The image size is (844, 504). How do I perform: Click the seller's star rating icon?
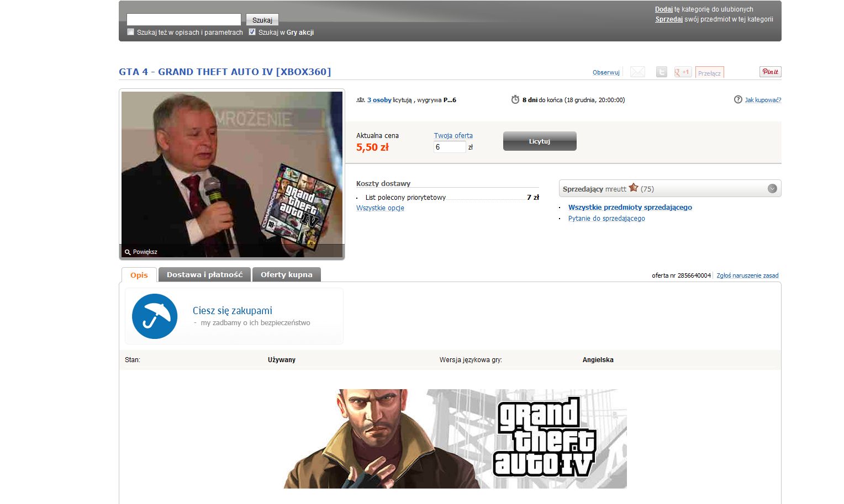(634, 188)
